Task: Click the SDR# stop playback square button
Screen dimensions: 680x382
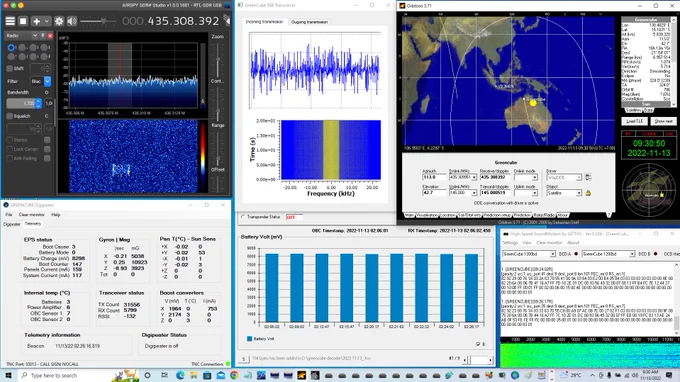Action: 23,21
